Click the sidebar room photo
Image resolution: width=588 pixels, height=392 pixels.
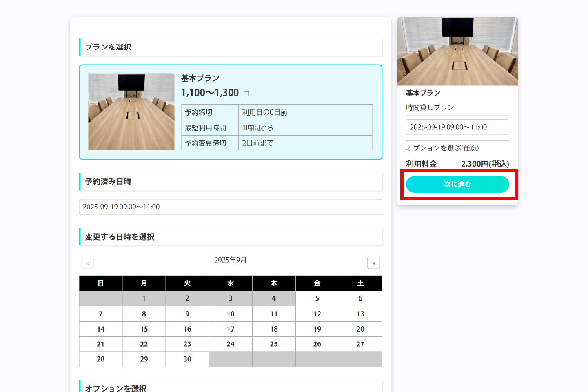click(x=457, y=51)
